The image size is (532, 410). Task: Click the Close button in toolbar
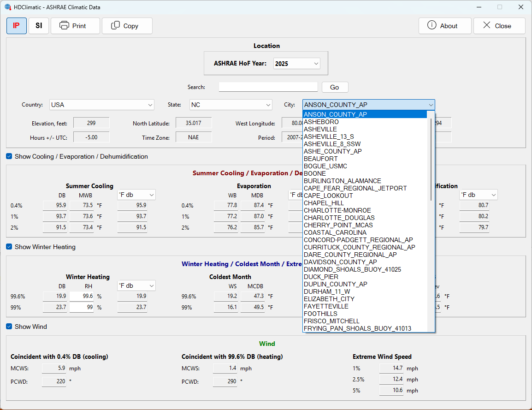tap(499, 26)
